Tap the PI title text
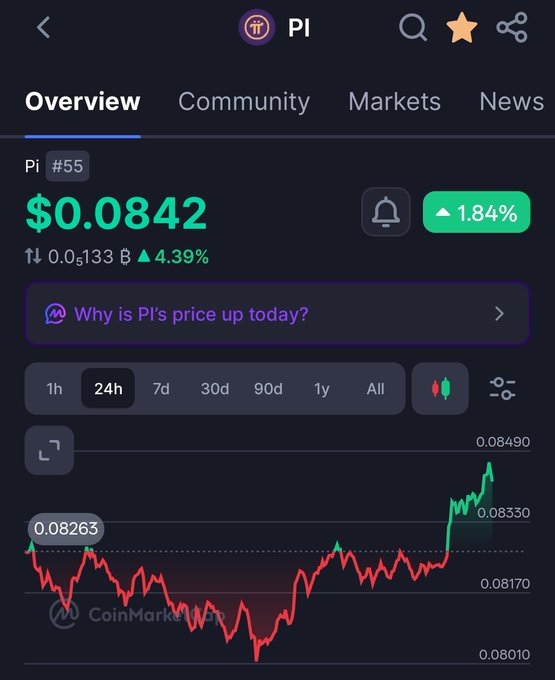The image size is (555, 680). point(299,28)
